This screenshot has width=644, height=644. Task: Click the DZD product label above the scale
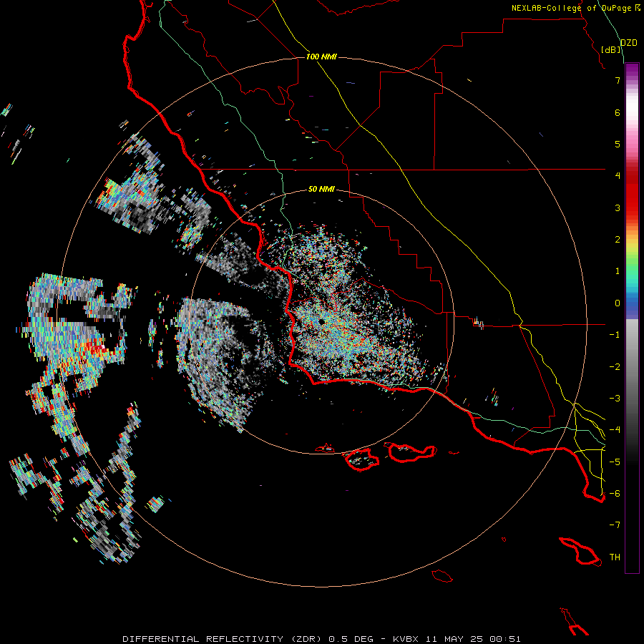coord(629,43)
